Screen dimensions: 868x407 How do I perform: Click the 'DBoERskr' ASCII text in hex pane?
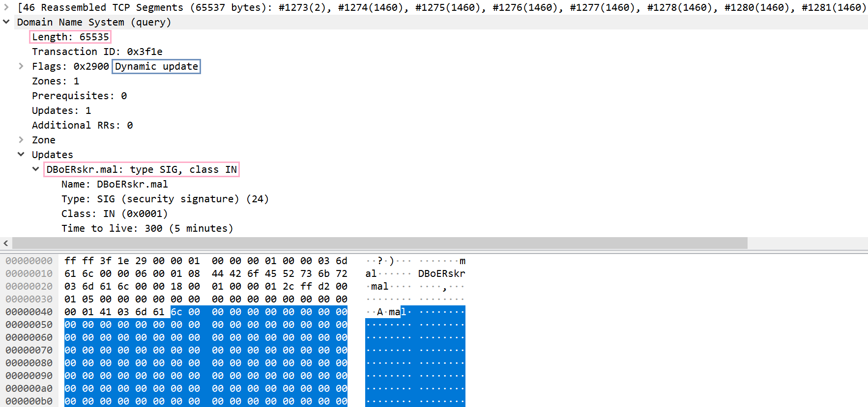click(x=442, y=273)
